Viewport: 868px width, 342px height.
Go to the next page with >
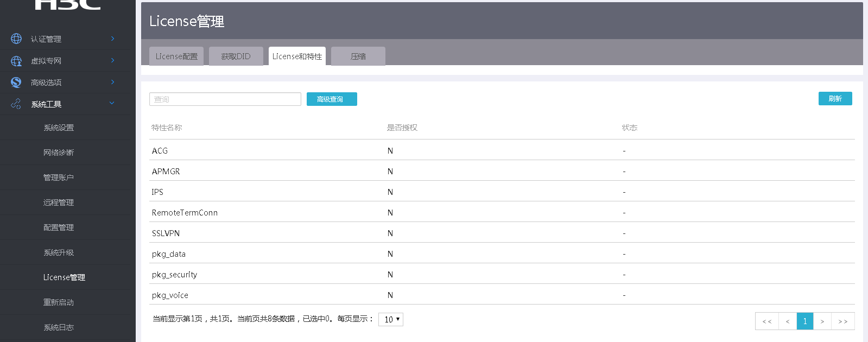(822, 321)
